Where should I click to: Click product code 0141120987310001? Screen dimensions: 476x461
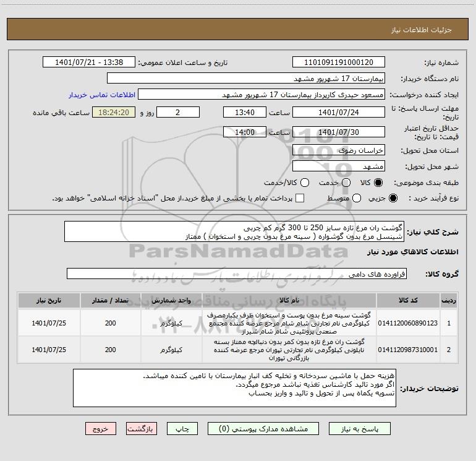coord(408,350)
